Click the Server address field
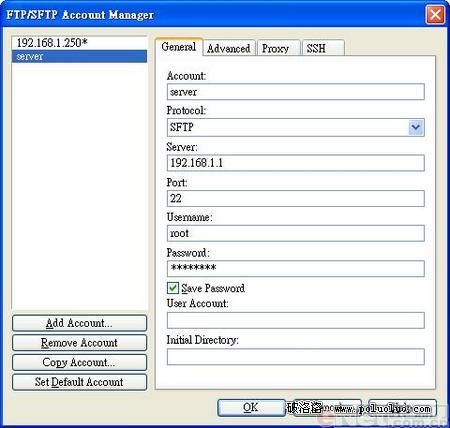The width and height of the screenshot is (450, 428). coord(296,163)
